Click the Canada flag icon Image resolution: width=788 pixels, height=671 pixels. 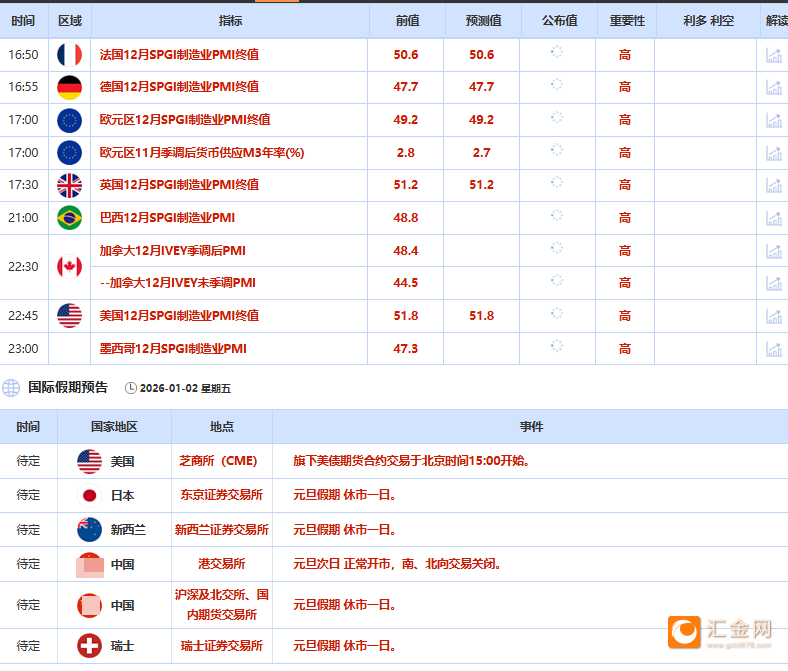(69, 266)
